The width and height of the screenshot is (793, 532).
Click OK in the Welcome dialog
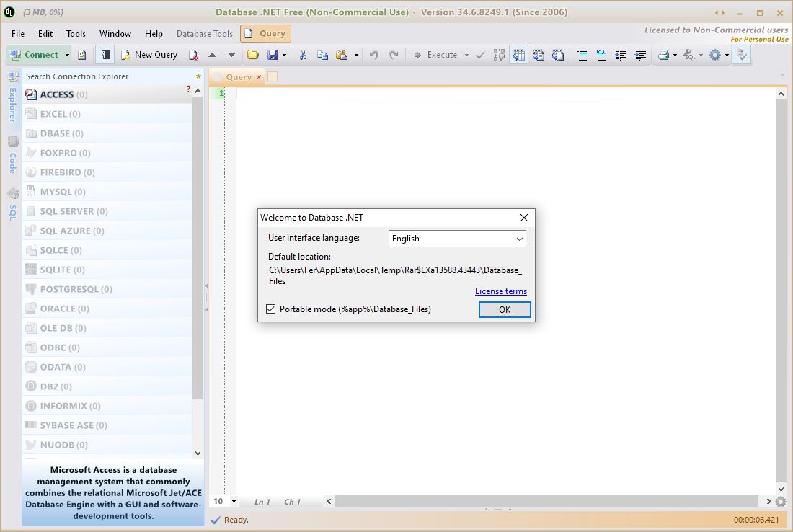click(505, 309)
